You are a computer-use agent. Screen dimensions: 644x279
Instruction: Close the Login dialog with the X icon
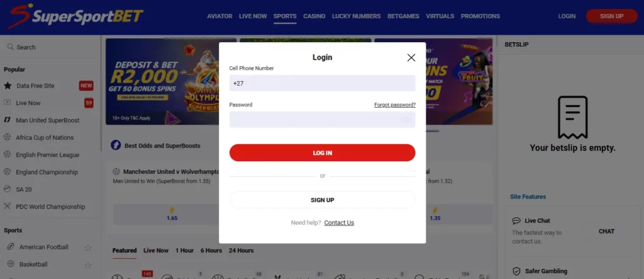pos(411,57)
